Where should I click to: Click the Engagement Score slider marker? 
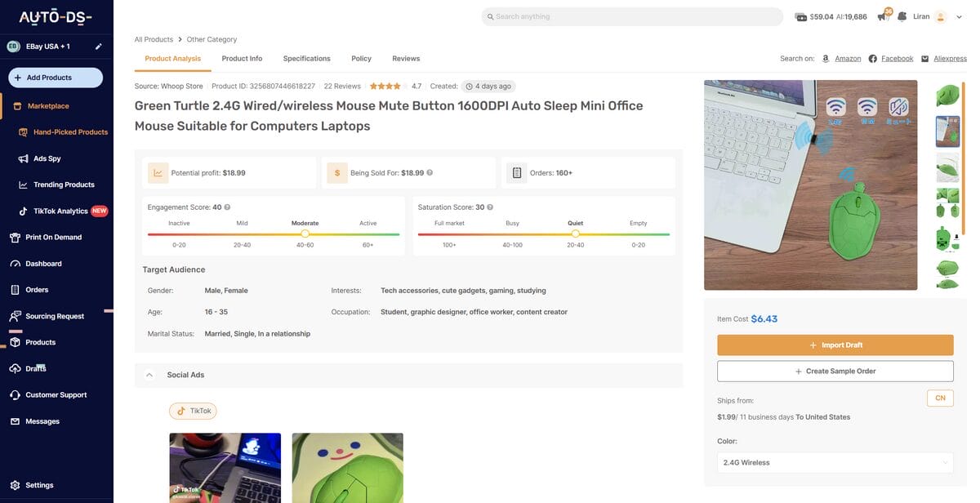point(305,234)
